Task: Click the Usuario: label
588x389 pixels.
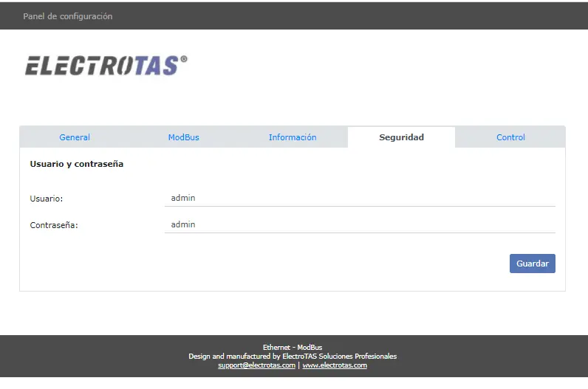Action: tap(47, 199)
